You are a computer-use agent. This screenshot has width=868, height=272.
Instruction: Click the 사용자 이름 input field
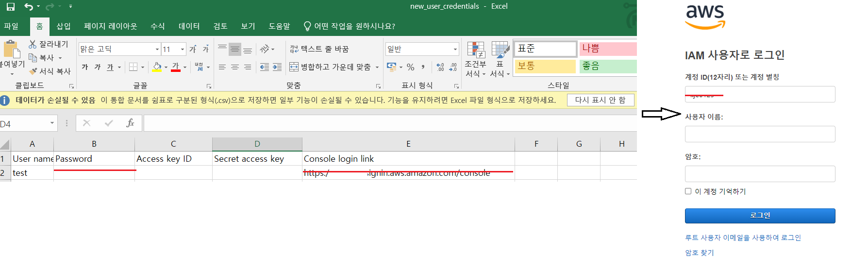pos(760,134)
